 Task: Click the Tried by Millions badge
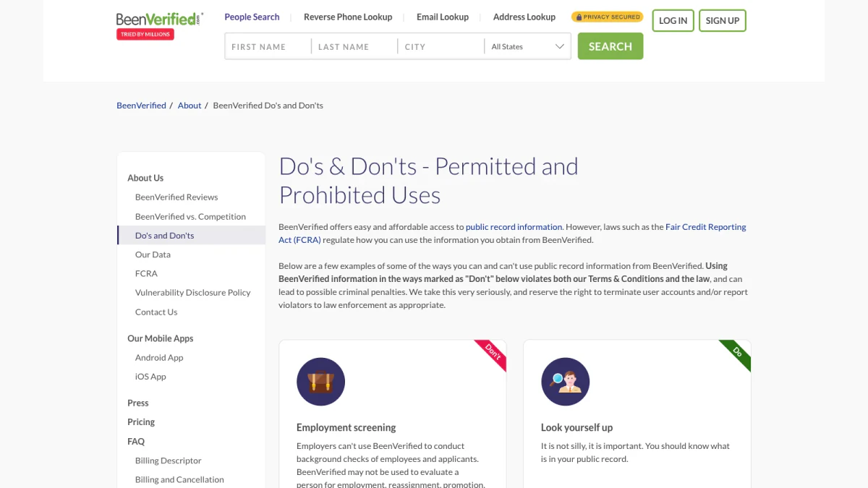(145, 34)
